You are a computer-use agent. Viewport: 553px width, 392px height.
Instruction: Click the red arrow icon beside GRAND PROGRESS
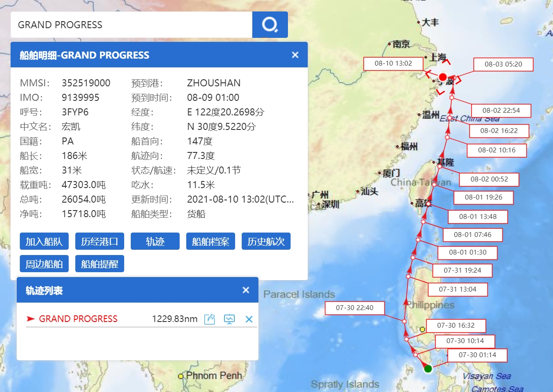click(x=30, y=319)
